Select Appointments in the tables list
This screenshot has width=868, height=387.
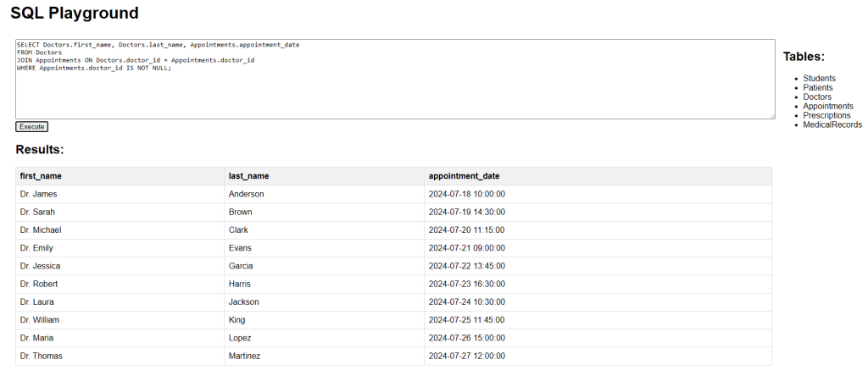828,106
